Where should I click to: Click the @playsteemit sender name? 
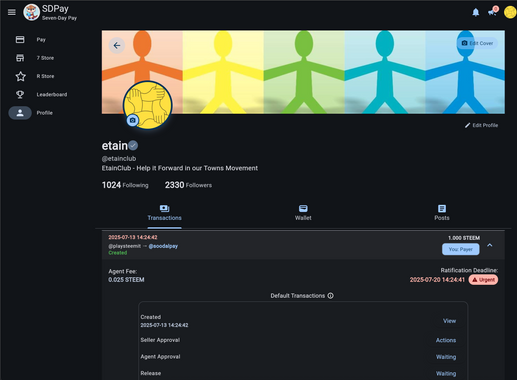[x=124, y=246]
